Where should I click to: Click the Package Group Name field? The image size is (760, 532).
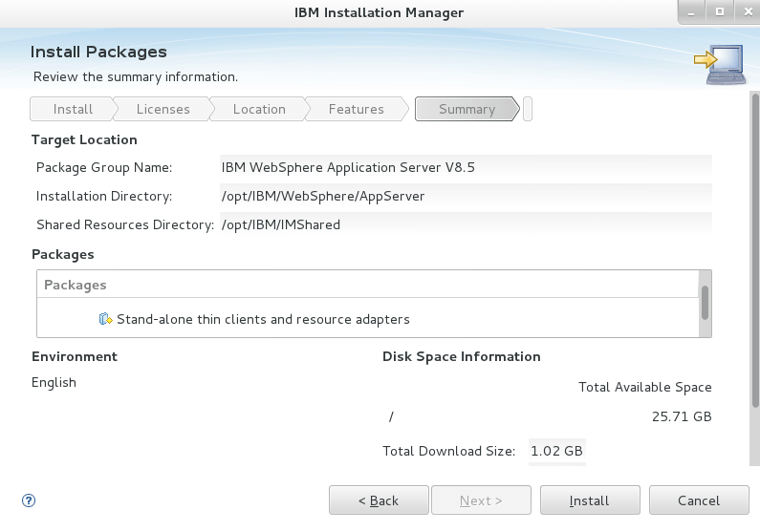[466, 167]
